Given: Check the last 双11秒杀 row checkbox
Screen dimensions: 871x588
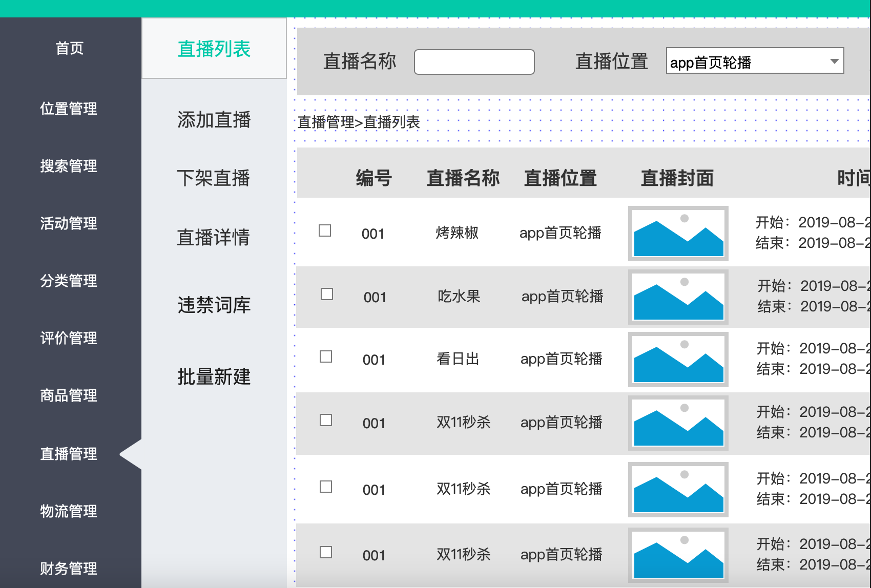Looking at the screenshot, I should [x=326, y=552].
